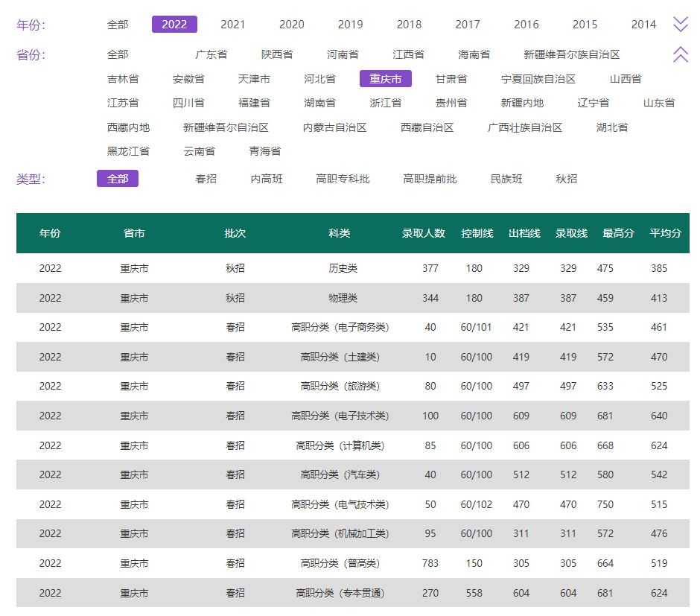Click the selected 全部 type filter
The image size is (700, 616).
pyautogui.click(x=118, y=179)
